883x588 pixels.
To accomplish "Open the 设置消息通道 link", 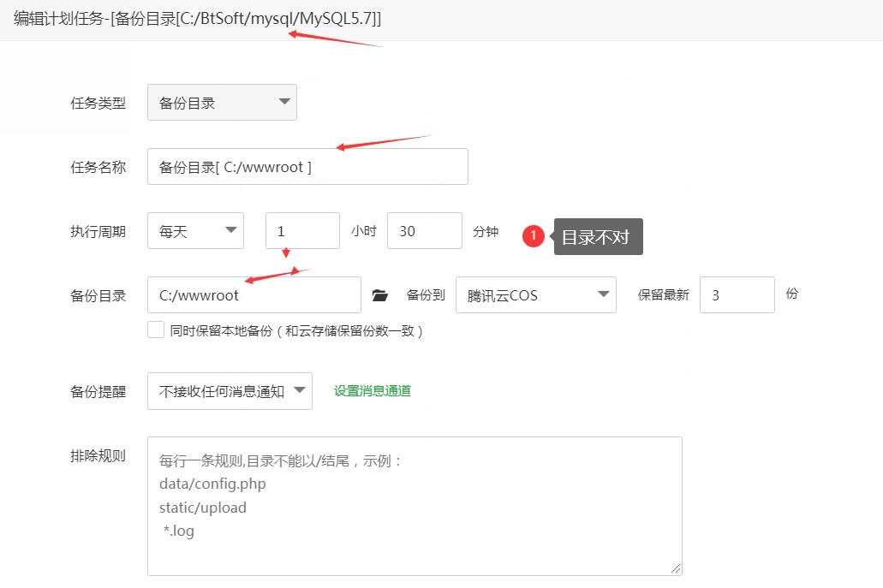I will point(373,390).
